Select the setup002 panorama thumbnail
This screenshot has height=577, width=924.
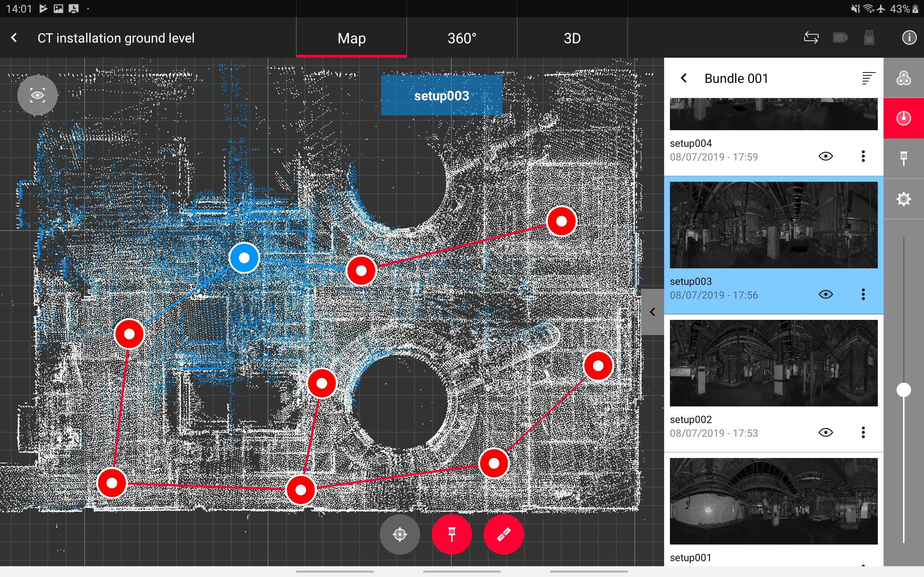tap(773, 363)
